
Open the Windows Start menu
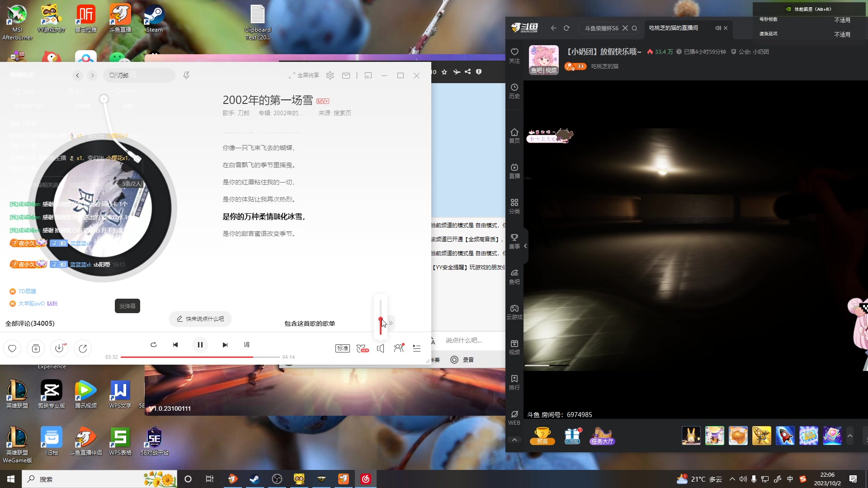[x=11, y=479]
